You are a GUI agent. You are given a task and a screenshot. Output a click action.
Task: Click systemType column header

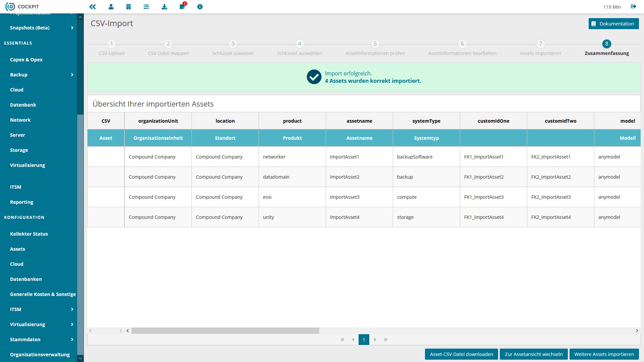(426, 121)
